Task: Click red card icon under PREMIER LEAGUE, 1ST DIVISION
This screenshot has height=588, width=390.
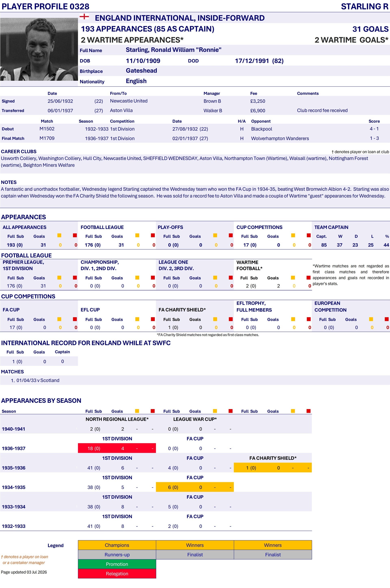Action: coord(75,278)
